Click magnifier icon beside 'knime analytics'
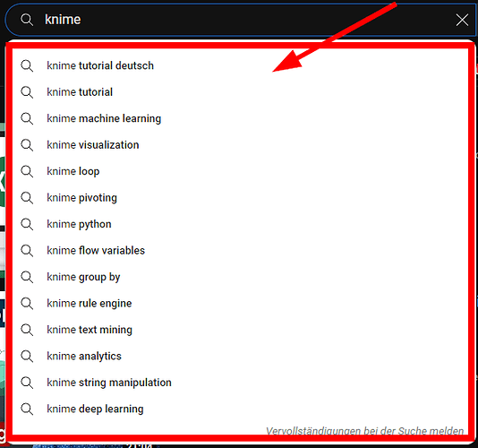 [27, 356]
